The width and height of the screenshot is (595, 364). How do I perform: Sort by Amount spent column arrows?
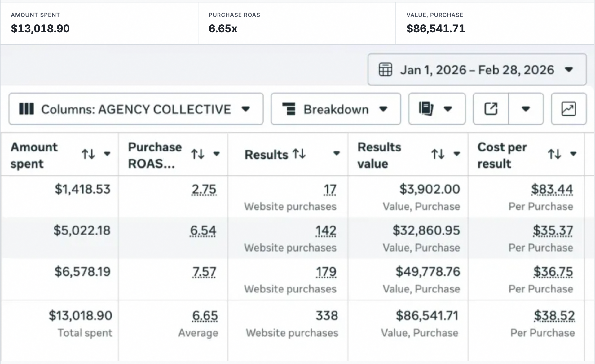click(88, 154)
